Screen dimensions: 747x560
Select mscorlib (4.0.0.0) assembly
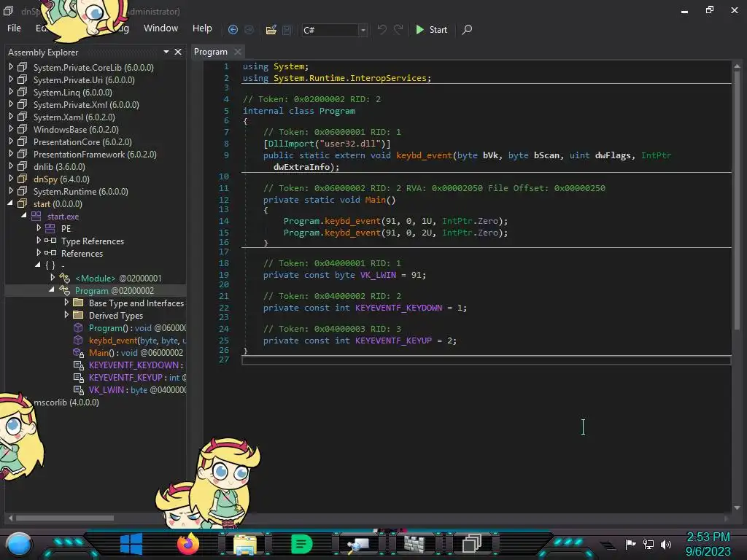[x=66, y=402]
